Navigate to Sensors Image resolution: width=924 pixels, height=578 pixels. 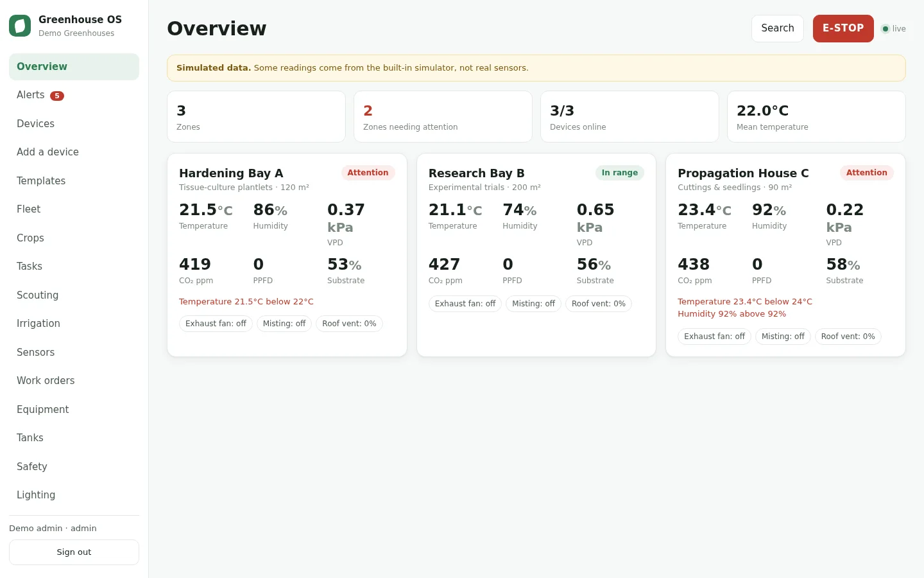click(x=74, y=353)
